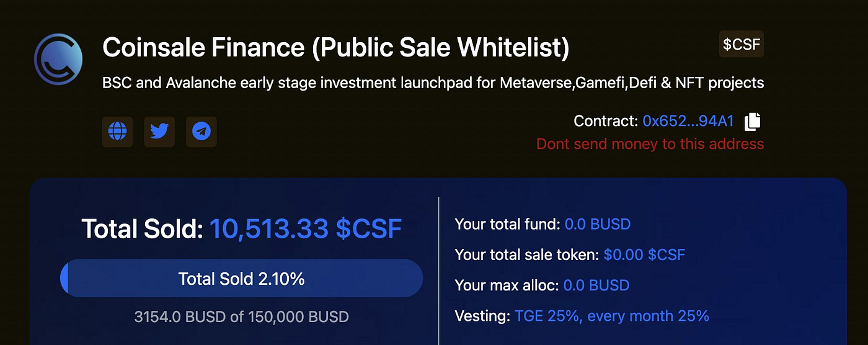Image resolution: width=868 pixels, height=345 pixels.
Task: Click the 10,513.33 $CSF sold amount
Action: tap(306, 229)
